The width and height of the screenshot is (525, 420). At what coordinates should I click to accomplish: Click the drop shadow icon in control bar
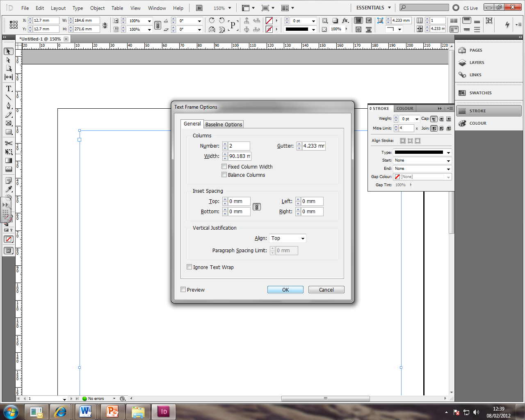coord(335,21)
